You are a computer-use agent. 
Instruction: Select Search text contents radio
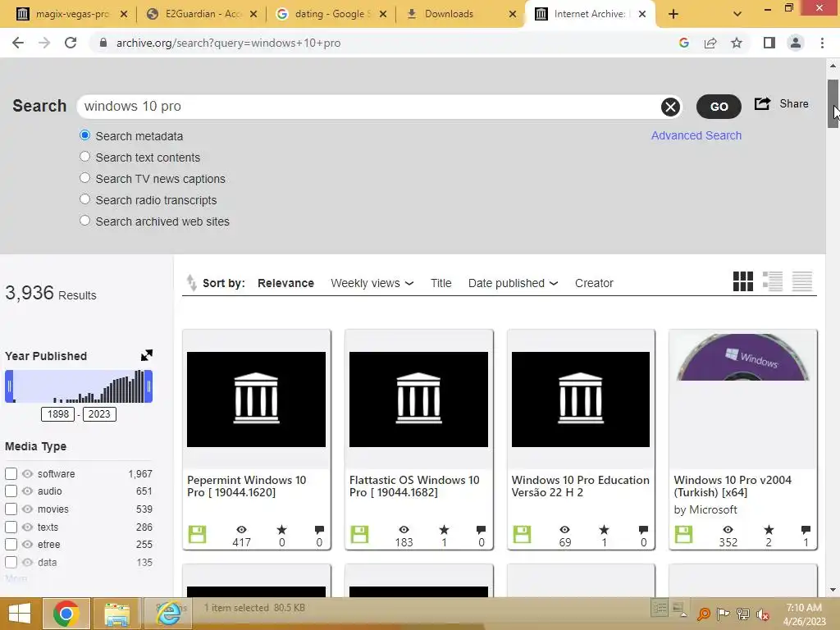coord(84,157)
